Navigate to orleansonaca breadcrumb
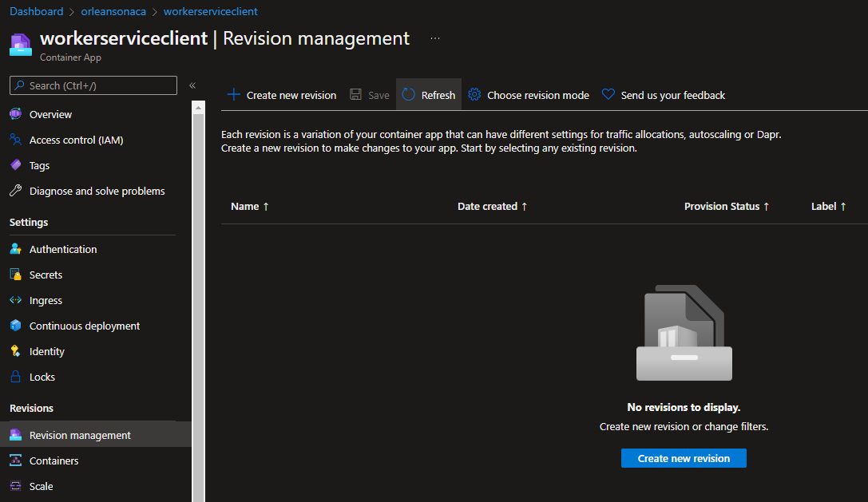This screenshot has width=868, height=502. pyautogui.click(x=113, y=11)
